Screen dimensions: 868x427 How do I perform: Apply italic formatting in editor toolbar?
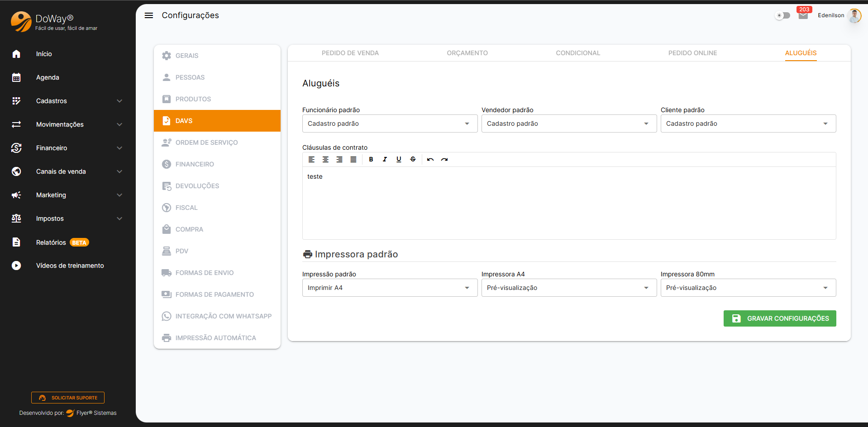385,159
